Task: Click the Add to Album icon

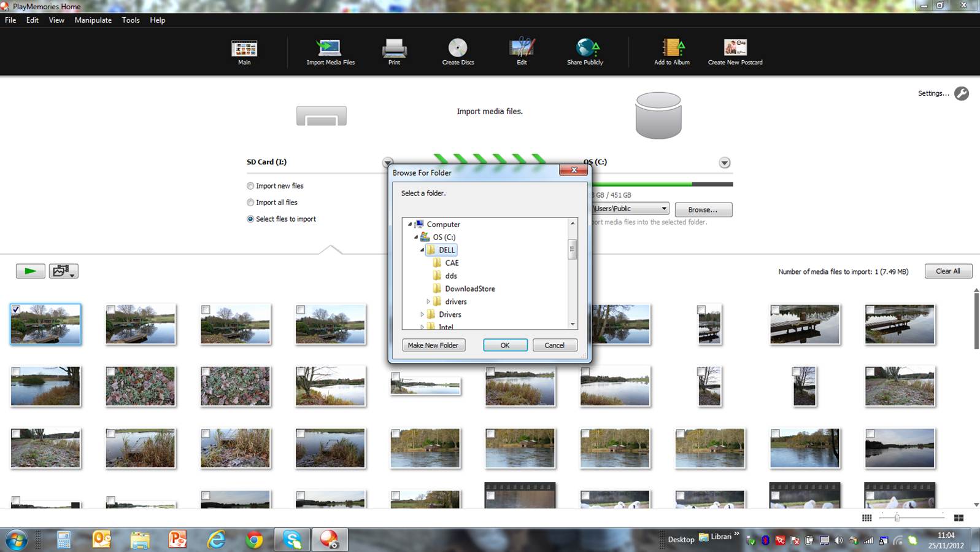Action: click(x=672, y=52)
